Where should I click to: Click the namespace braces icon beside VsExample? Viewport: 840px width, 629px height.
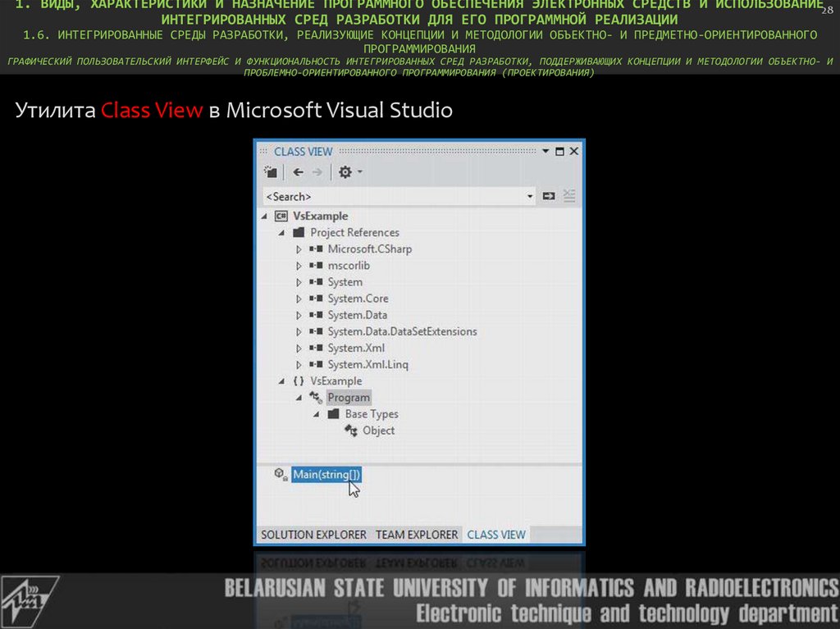pos(299,381)
